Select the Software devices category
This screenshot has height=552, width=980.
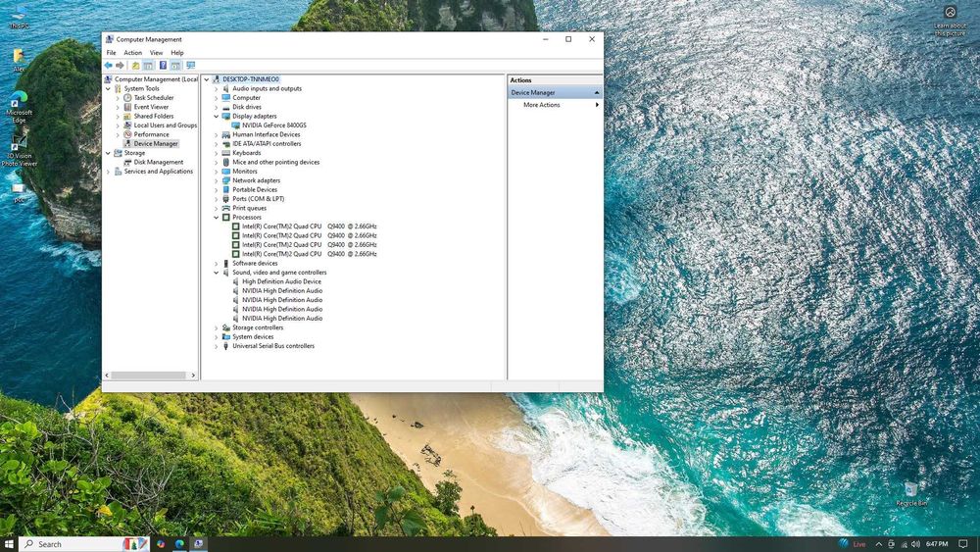pyautogui.click(x=255, y=263)
